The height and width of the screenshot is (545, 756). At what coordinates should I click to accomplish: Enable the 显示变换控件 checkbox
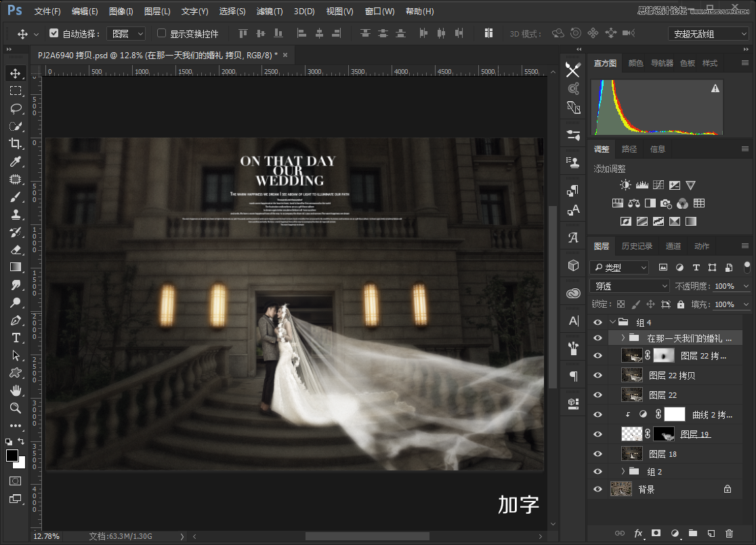pos(161,33)
